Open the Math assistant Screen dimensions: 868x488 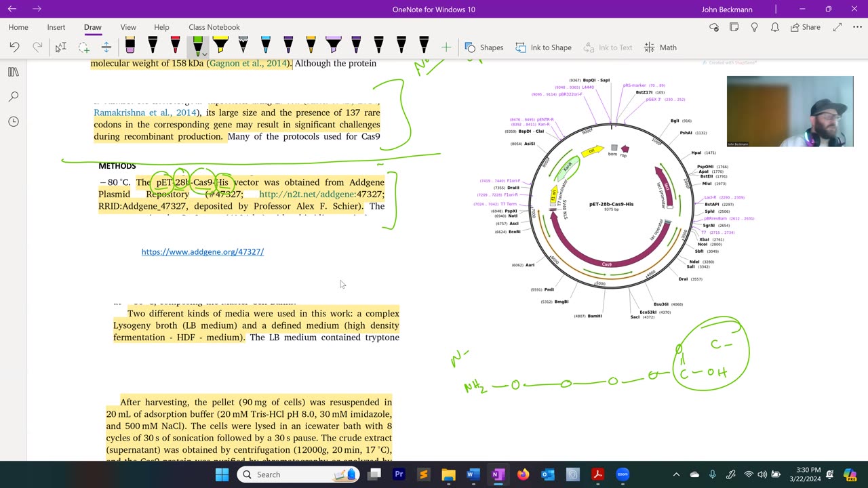click(x=660, y=47)
